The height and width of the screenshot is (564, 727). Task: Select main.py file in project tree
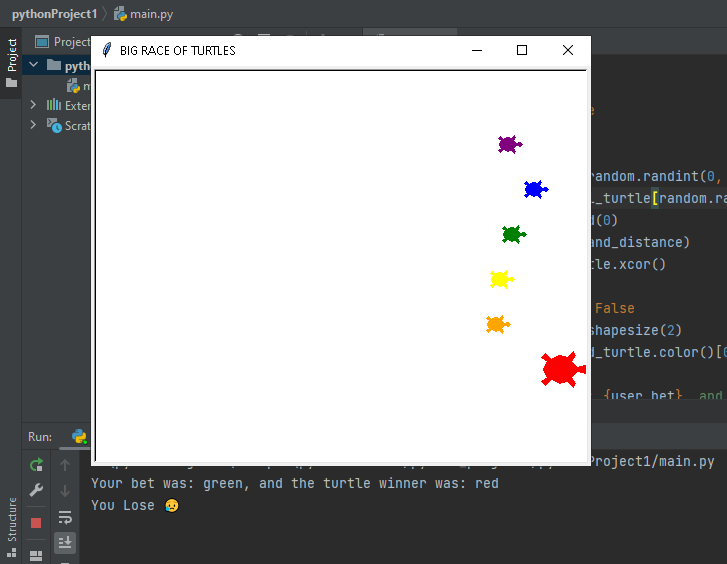[79, 86]
